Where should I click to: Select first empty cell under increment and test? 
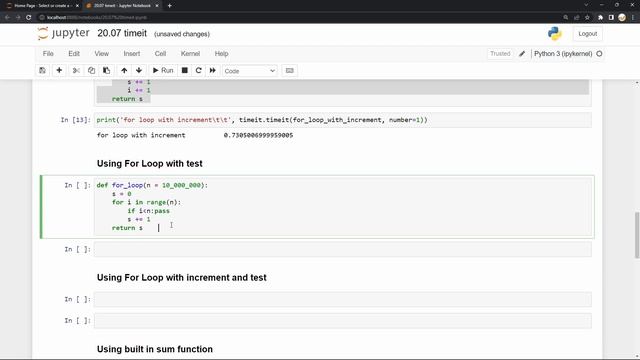pyautogui.click(x=343, y=299)
